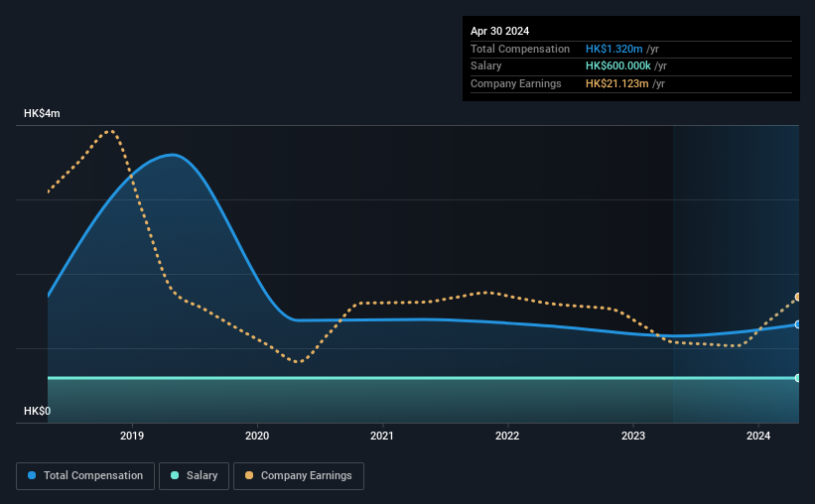Click the orange Company Earnings legend dot

coord(249,475)
